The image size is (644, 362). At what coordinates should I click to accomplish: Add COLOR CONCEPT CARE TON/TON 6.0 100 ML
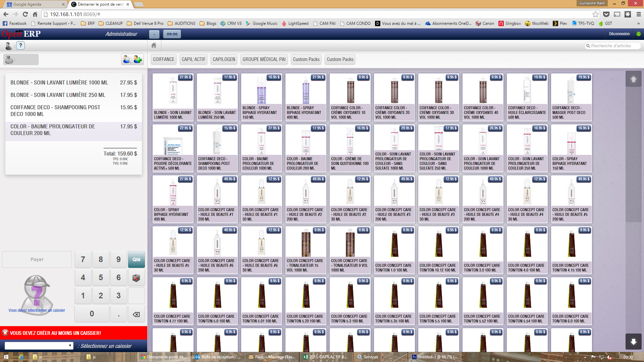(x=571, y=301)
